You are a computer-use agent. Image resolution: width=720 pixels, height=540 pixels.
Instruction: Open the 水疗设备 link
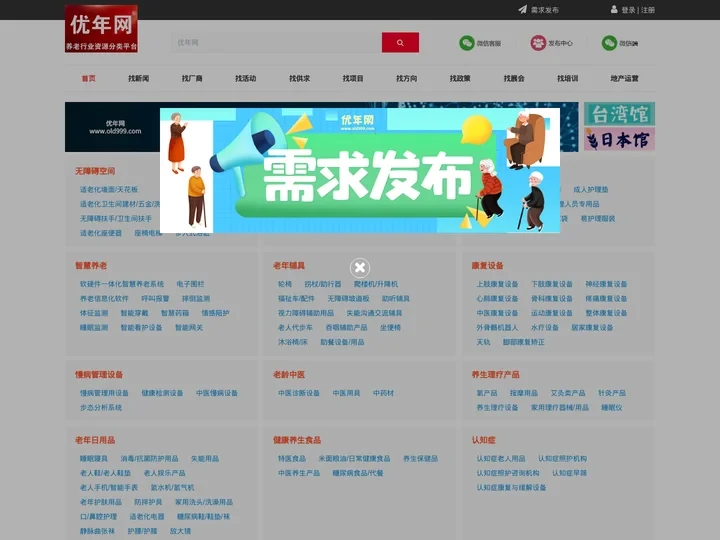coord(545,328)
